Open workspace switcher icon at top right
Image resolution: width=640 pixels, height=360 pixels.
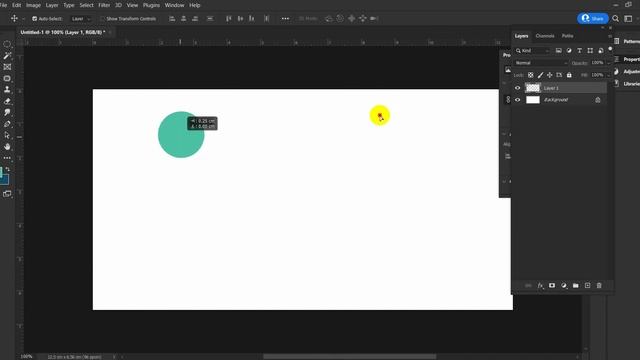pyautogui.click(x=629, y=18)
